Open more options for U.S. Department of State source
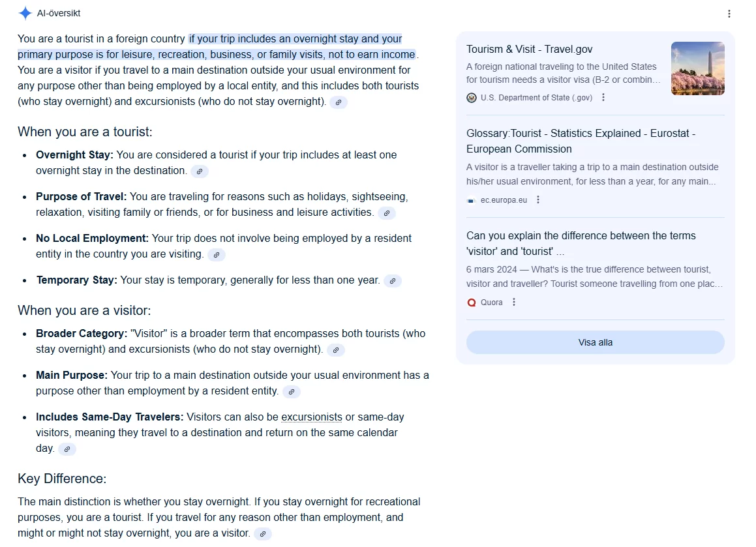Viewport: 756px width, 547px height. (x=603, y=97)
